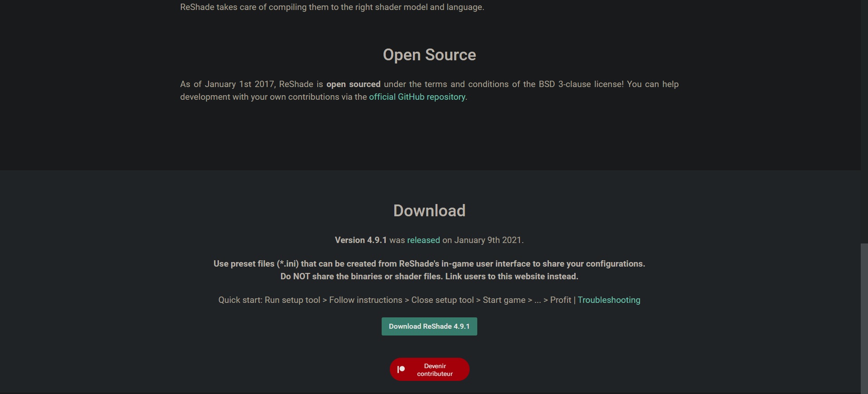This screenshot has height=394, width=868.
Task: Click the Patreon logo icon
Action: click(x=401, y=370)
